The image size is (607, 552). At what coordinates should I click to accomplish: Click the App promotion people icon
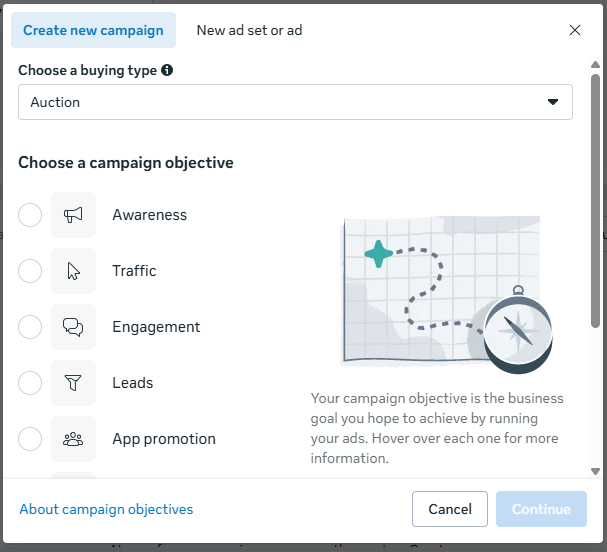pyautogui.click(x=73, y=439)
